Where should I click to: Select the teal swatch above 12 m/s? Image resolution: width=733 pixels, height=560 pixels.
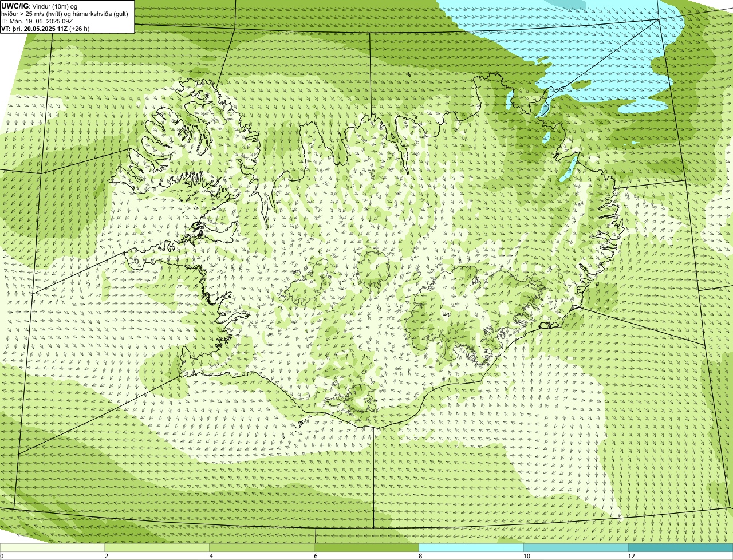[x=681, y=548]
